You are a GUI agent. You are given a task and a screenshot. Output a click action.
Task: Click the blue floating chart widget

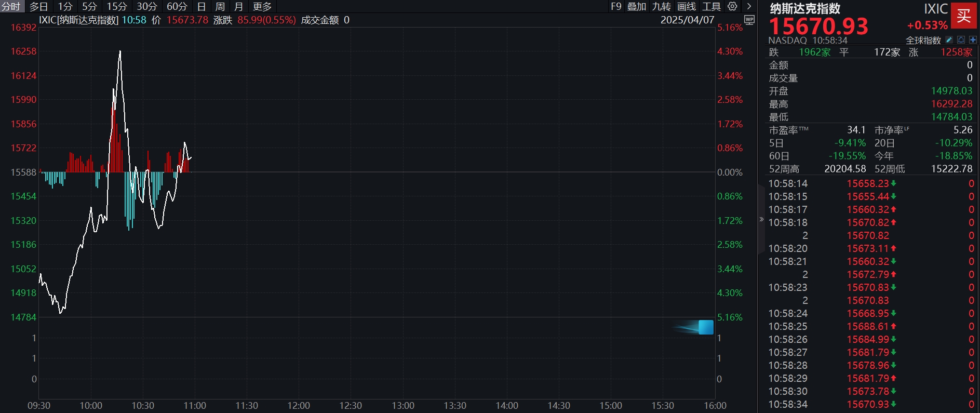click(706, 327)
